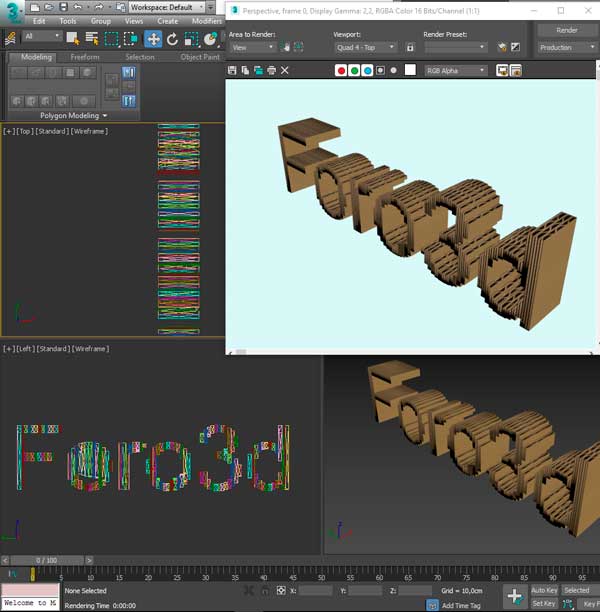Open the Environment and Effects dialog icon
Screen dimensions: 600x612
[516, 48]
